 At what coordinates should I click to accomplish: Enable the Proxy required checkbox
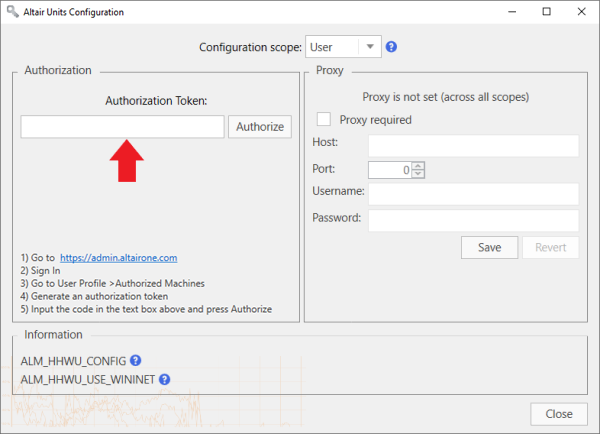tap(324, 119)
